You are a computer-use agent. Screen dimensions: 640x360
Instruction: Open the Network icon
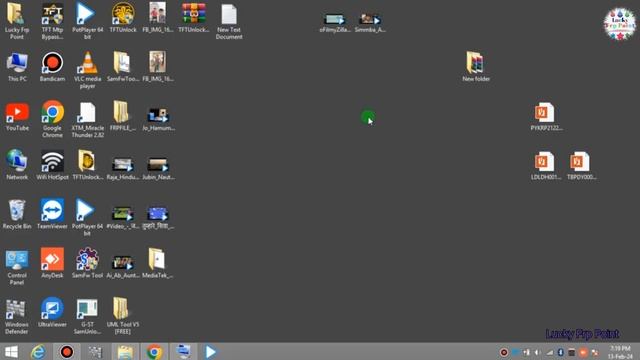tap(17, 165)
